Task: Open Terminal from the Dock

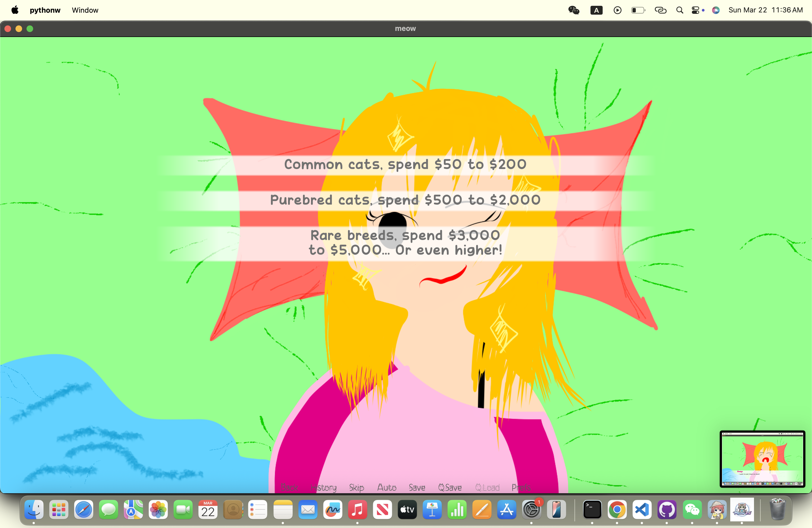Action: 592,510
